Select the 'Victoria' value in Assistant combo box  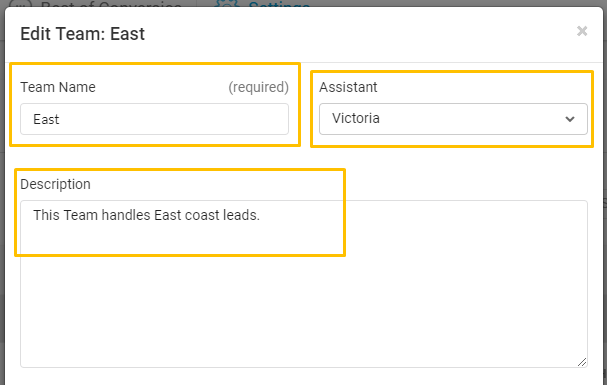click(x=356, y=118)
